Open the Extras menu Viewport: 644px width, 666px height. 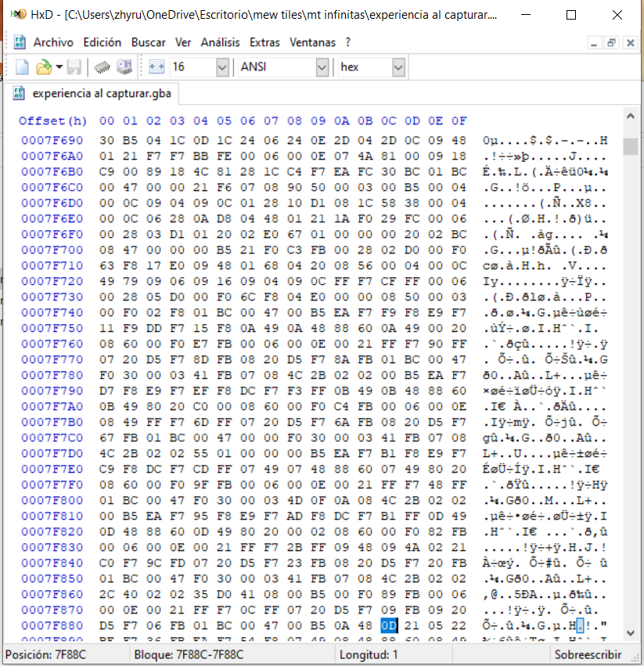[264, 42]
